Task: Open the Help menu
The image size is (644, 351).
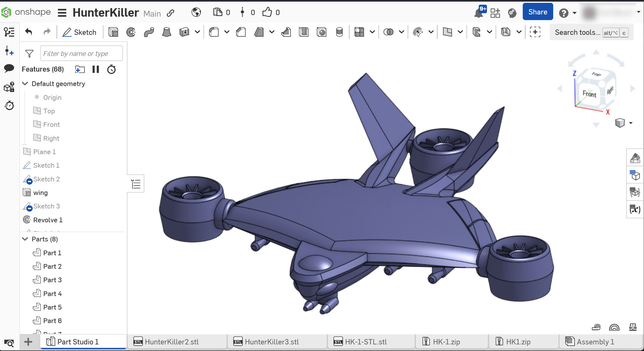Action: coord(567,13)
